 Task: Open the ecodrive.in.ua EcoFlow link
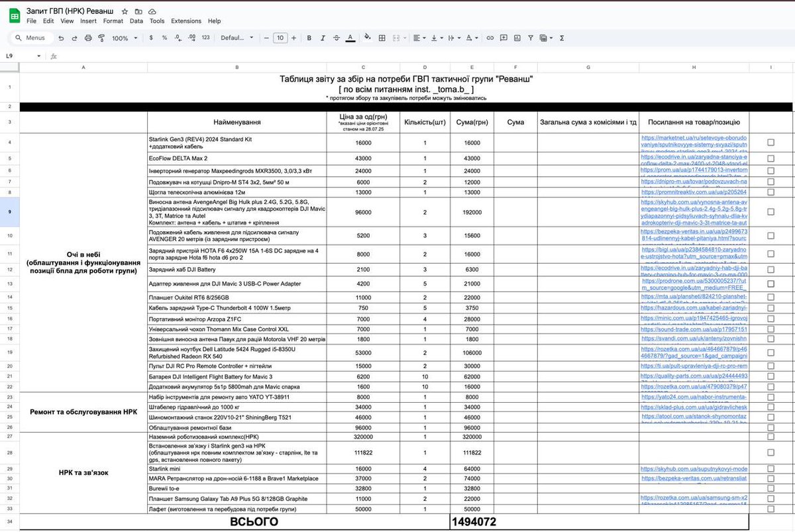(694, 159)
